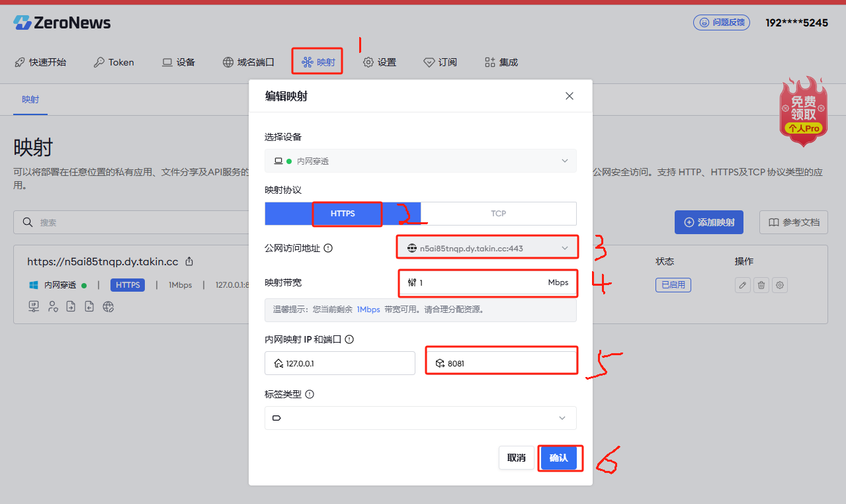Switch to the 域名端口 menu item
This screenshot has height=504, width=846.
(249, 62)
